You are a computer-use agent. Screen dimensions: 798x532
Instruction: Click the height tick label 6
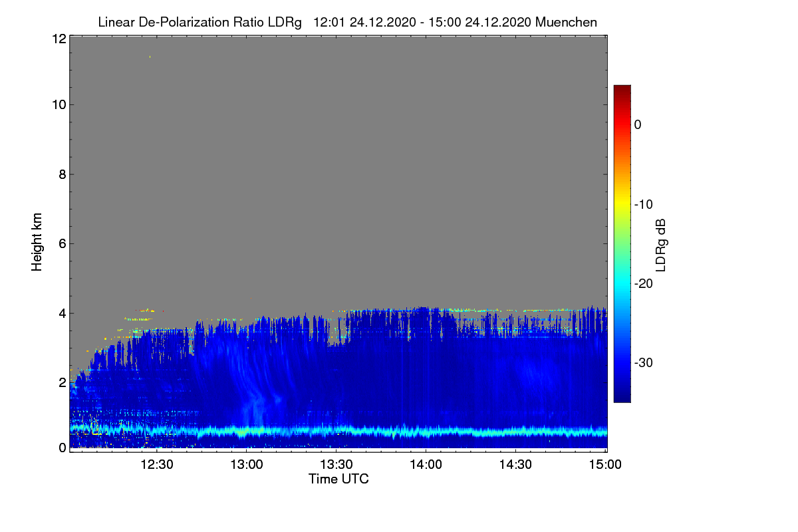[62, 244]
